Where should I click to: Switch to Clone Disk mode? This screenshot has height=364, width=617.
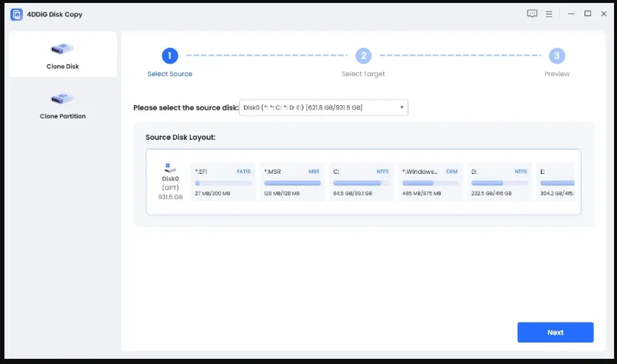click(x=63, y=54)
